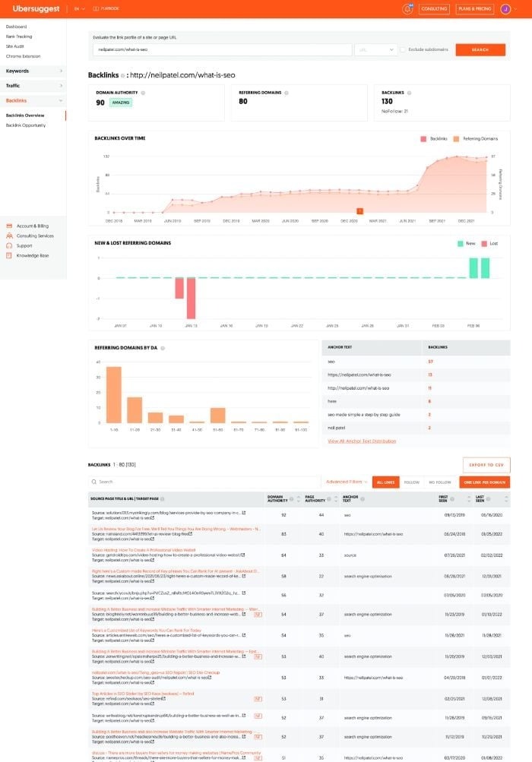Click Consulting Services people icon
The height and width of the screenshot is (762, 532).
point(9,236)
